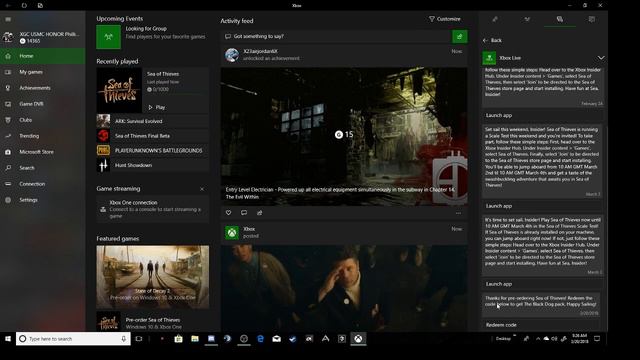Comment on the achievement post
The width and height of the screenshot is (640, 360).
coord(244,213)
